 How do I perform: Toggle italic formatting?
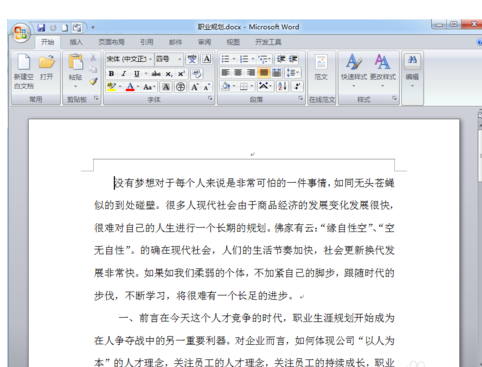click(x=124, y=73)
